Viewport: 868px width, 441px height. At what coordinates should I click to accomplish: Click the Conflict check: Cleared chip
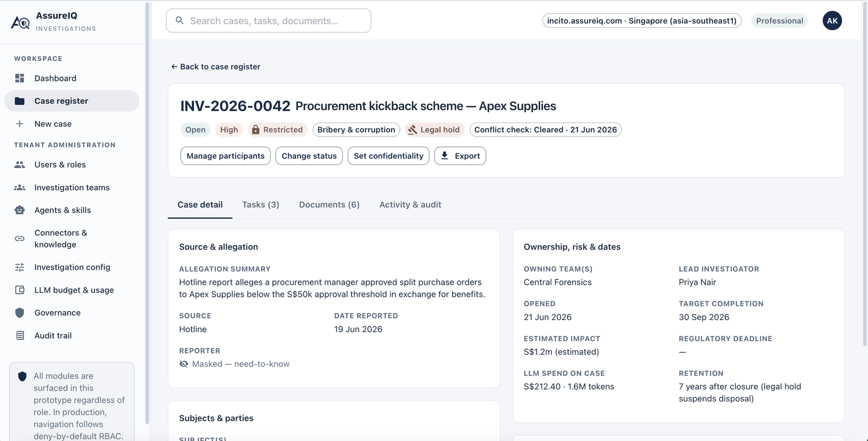point(546,130)
